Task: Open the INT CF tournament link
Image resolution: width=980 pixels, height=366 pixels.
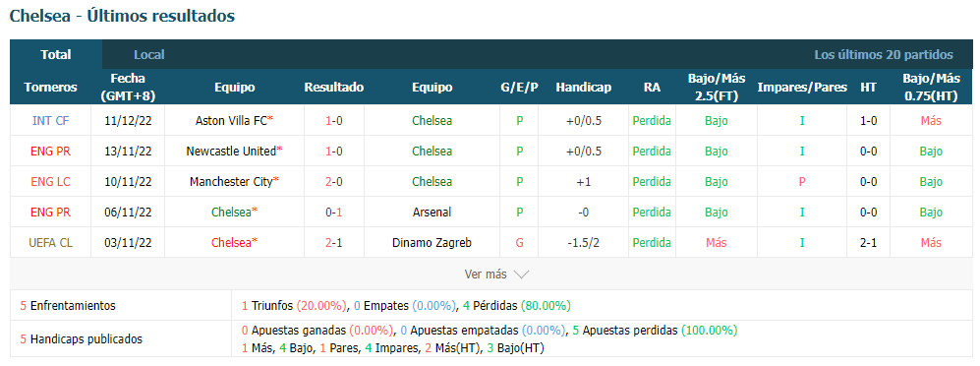Action: tap(51, 121)
